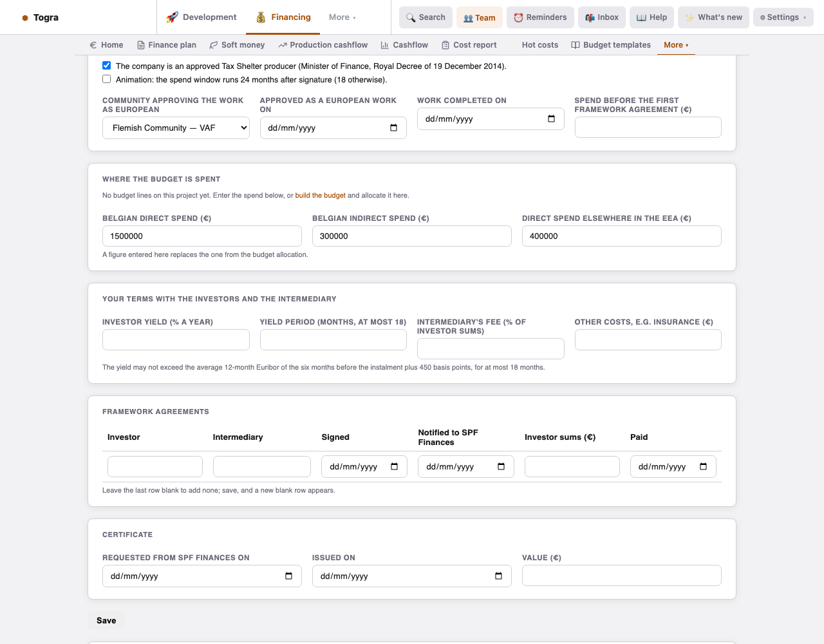Open calendar picker for framework Signed date
This screenshot has width=824, height=644.
tap(395, 466)
